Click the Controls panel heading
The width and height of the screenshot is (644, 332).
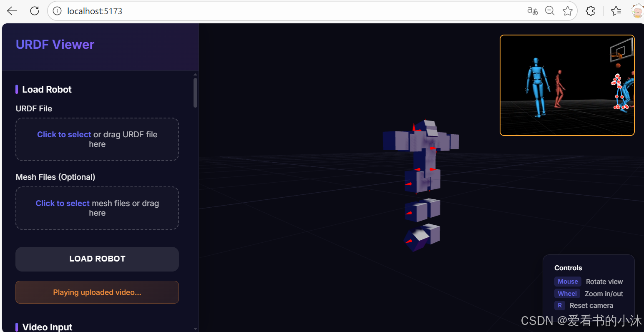click(568, 268)
